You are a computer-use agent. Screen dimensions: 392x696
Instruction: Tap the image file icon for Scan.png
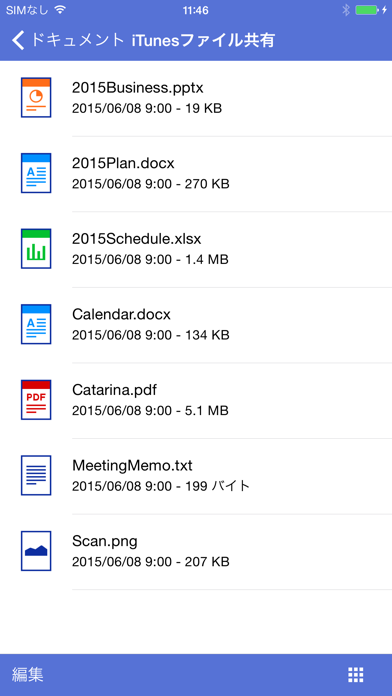click(36, 551)
